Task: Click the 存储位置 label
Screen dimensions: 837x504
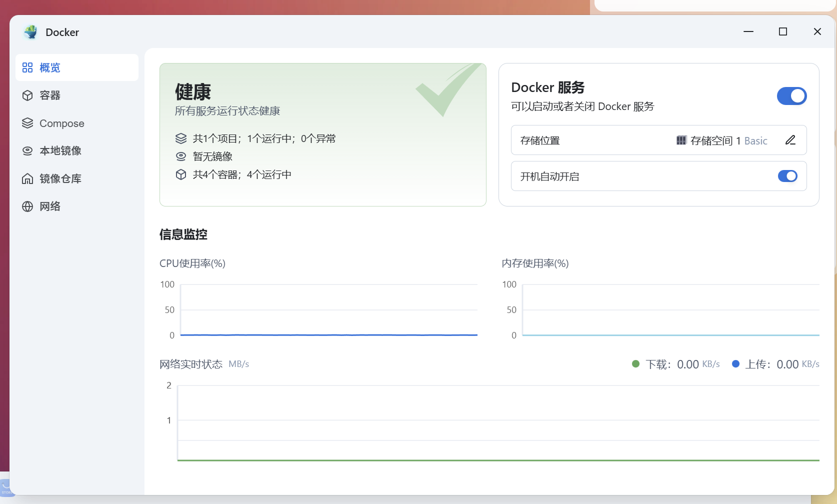Action: [540, 140]
